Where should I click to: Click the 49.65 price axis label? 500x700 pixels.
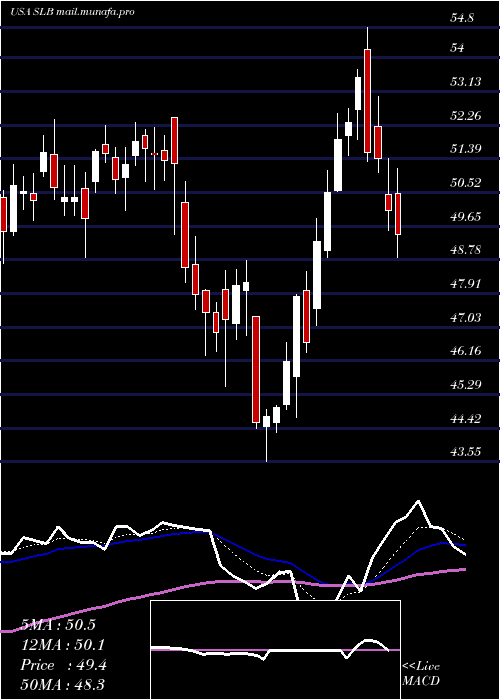(465, 217)
